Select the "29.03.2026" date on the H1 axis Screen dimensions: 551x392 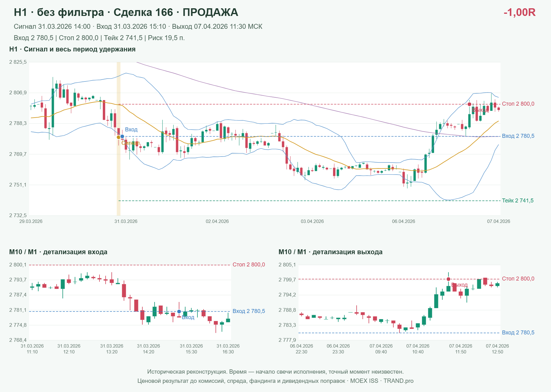31,221
